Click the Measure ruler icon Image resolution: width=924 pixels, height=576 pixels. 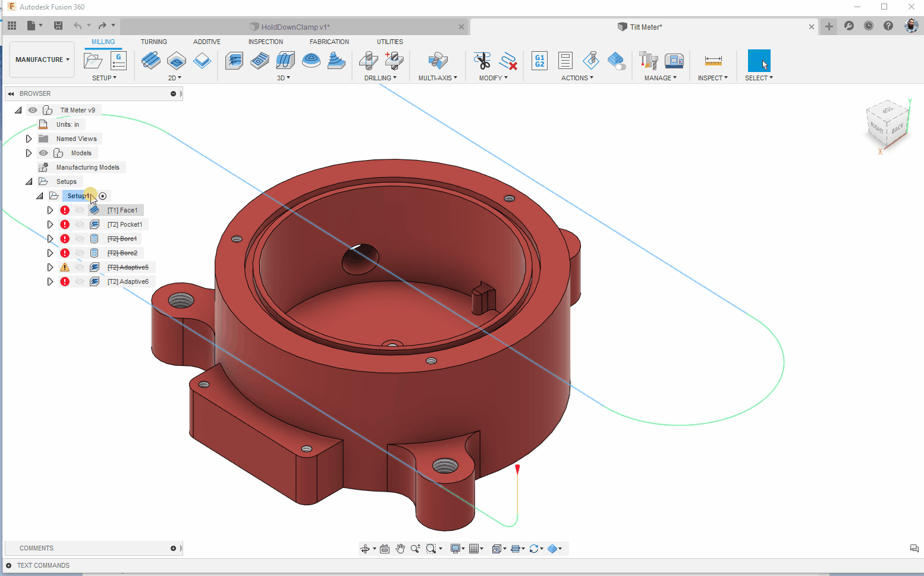point(713,61)
